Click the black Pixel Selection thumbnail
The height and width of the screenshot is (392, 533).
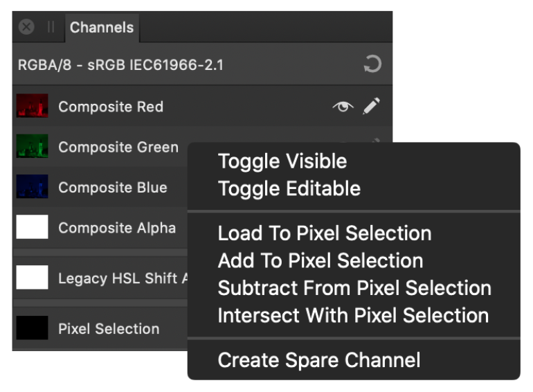click(x=33, y=328)
